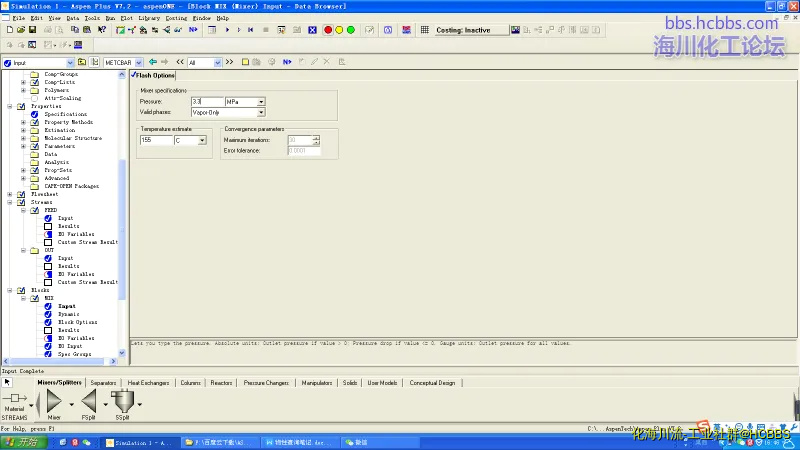Expand the Flowsheet tree node
This screenshot has height=450, width=800.
pos(10,194)
